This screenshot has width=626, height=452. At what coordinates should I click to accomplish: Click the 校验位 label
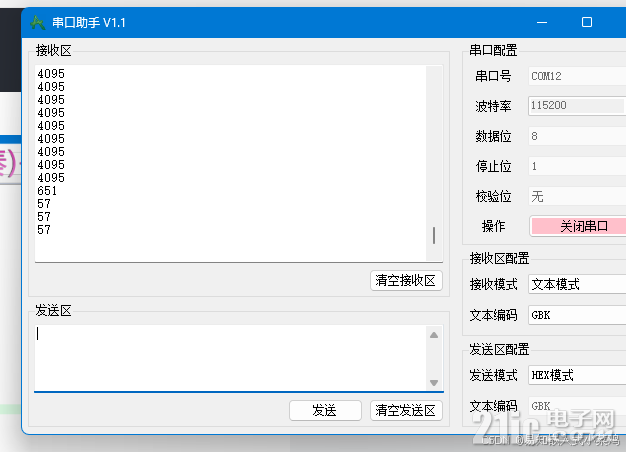point(493,196)
